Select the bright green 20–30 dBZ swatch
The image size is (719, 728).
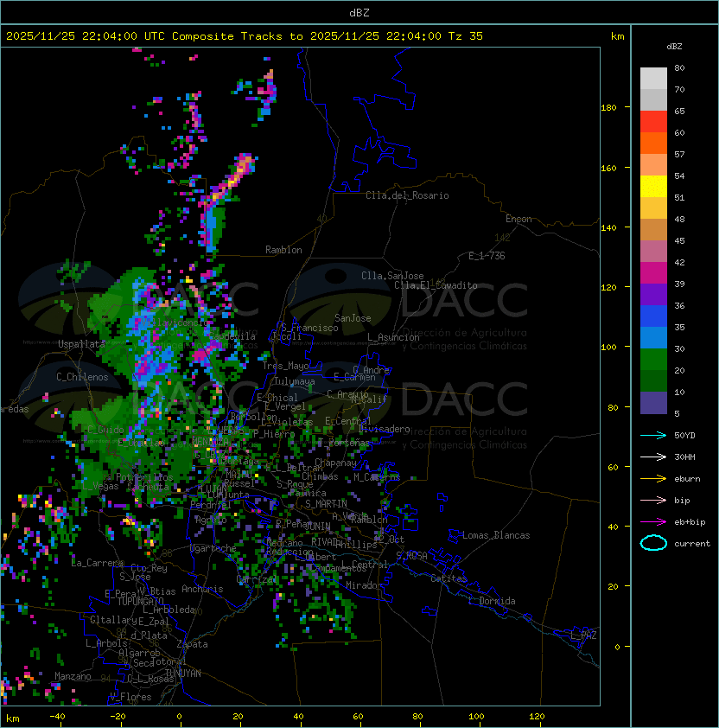653,360
